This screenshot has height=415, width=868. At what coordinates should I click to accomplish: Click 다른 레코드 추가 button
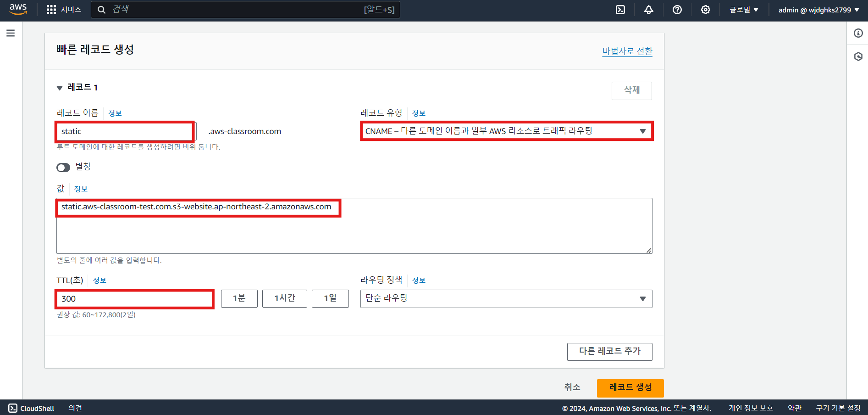[610, 352]
